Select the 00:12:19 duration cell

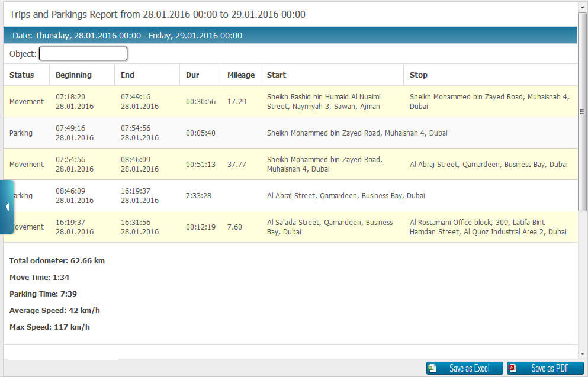click(201, 227)
